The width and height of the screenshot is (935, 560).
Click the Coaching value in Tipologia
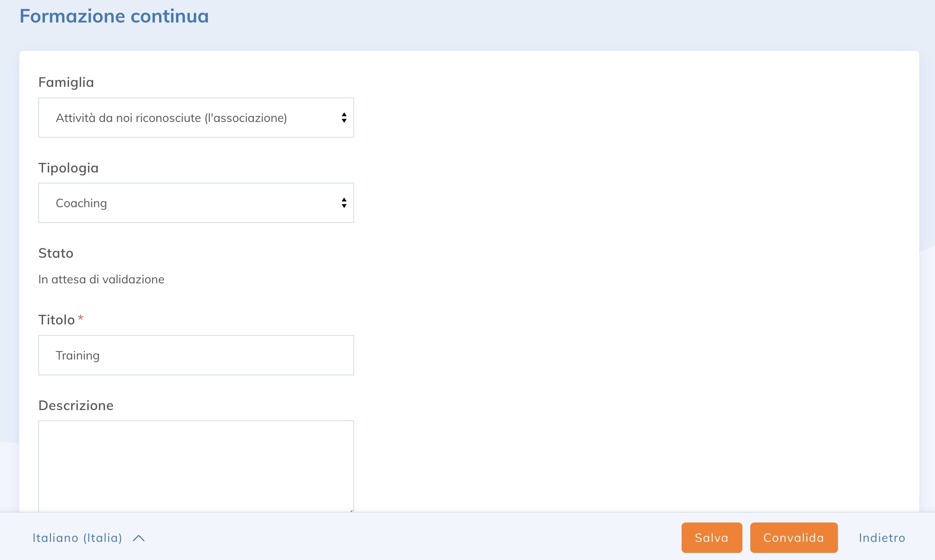(x=81, y=202)
